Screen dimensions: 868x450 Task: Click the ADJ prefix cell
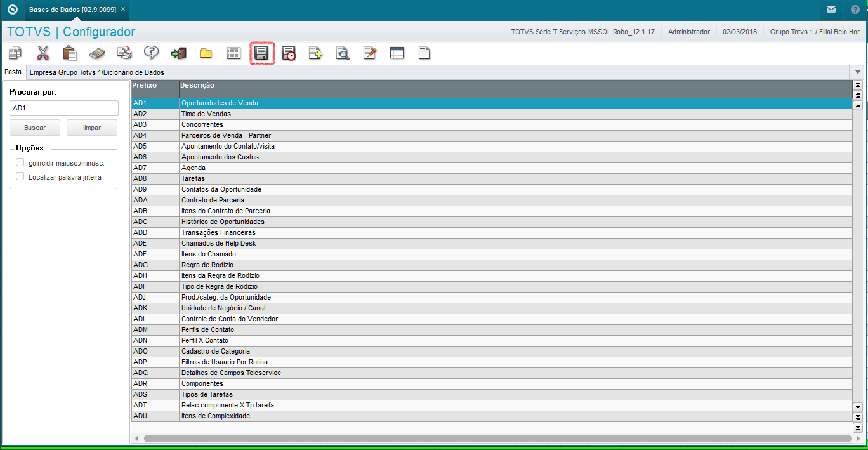[x=155, y=297]
